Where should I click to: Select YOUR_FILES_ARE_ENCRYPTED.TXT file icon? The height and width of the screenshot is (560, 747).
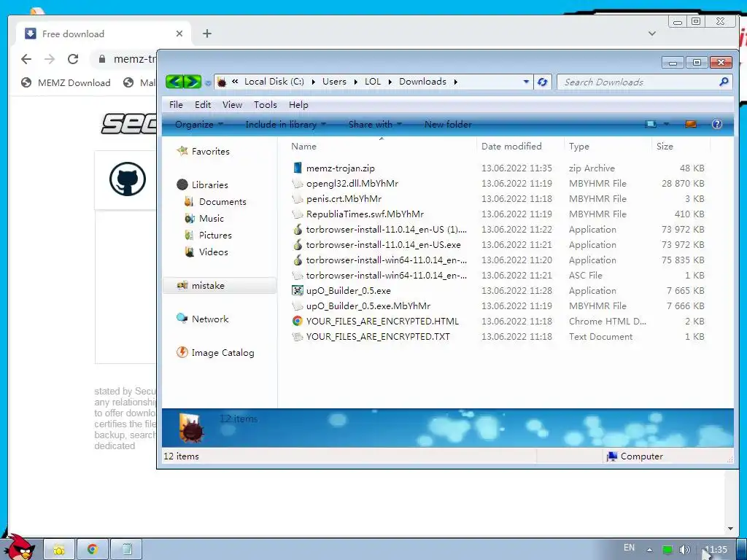pos(298,337)
